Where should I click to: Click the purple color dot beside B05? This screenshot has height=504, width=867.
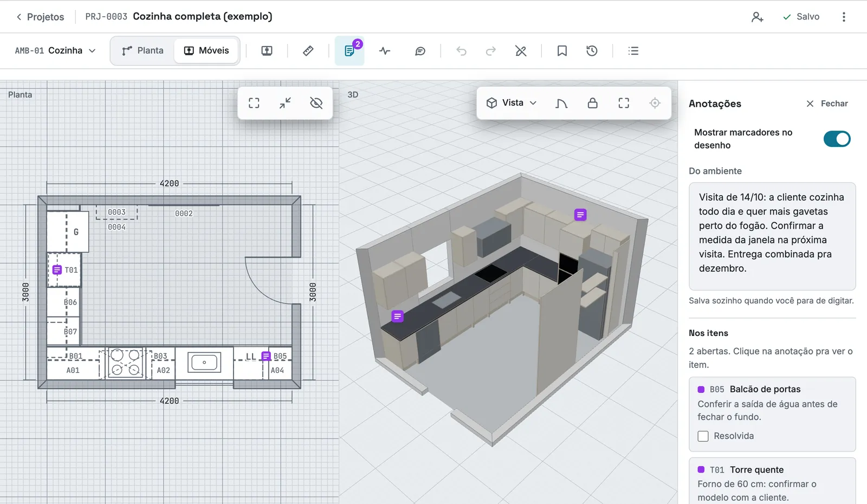(x=701, y=390)
